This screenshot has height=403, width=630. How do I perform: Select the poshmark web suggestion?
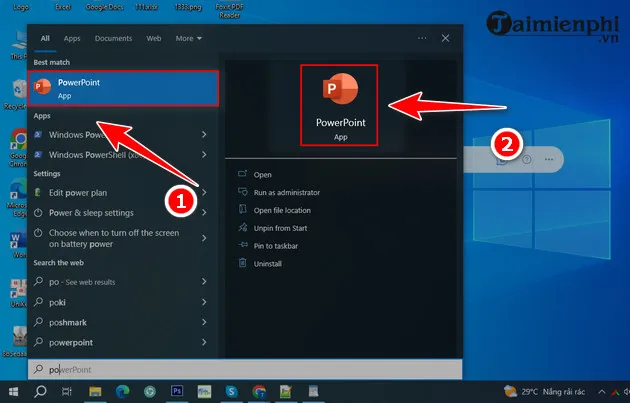[68, 322]
